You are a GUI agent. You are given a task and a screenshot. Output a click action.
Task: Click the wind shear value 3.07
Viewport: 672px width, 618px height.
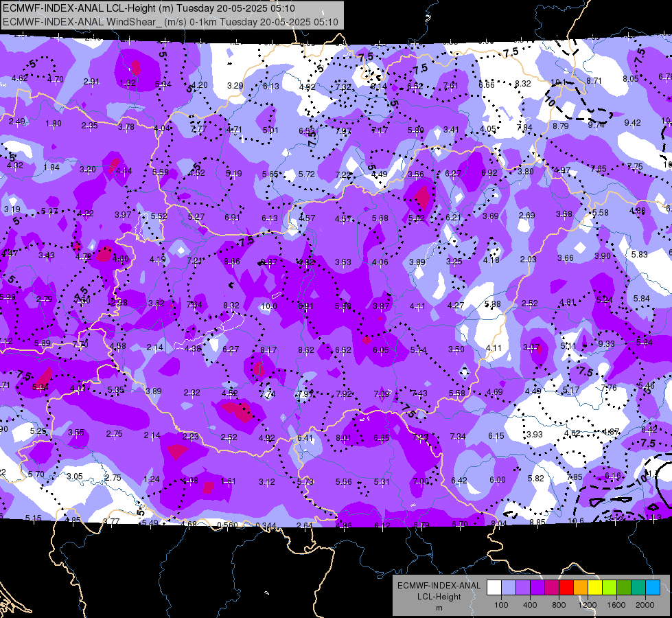point(531,347)
